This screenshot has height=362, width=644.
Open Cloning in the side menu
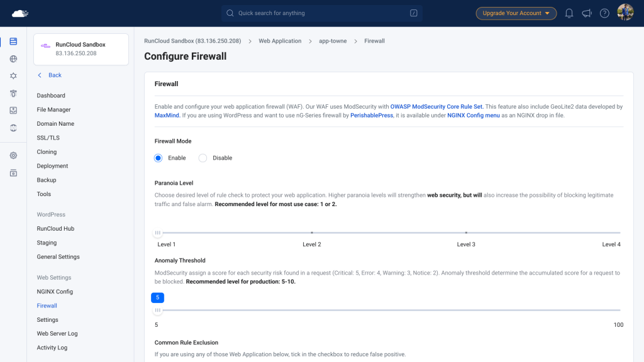coord(47,152)
